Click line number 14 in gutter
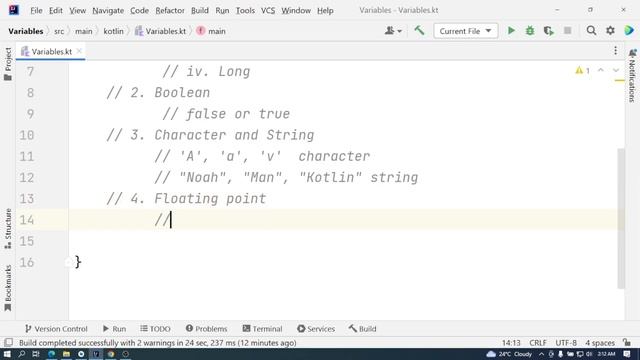 pos(27,220)
